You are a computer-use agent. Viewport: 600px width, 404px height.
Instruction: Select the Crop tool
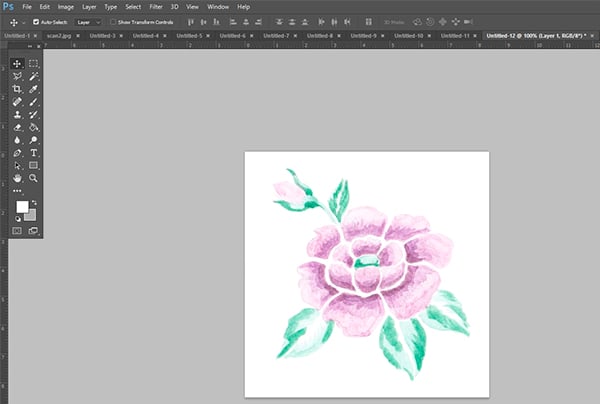click(x=17, y=89)
